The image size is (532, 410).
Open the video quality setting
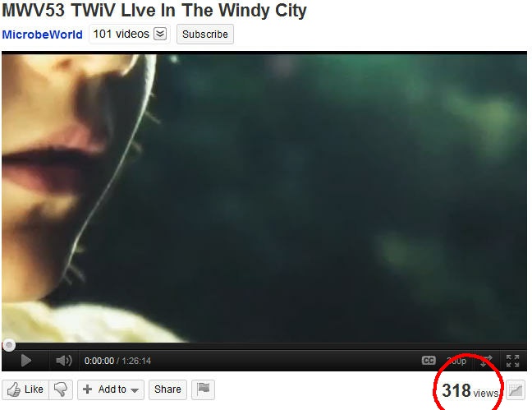click(x=456, y=361)
